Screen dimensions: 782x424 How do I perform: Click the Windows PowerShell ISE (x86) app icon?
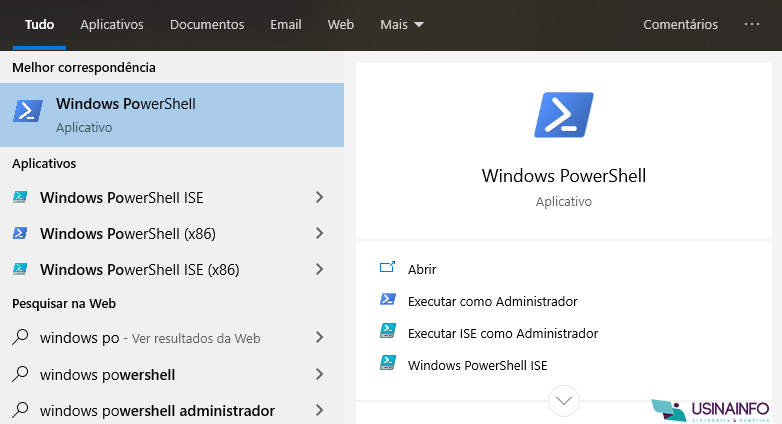click(20, 269)
